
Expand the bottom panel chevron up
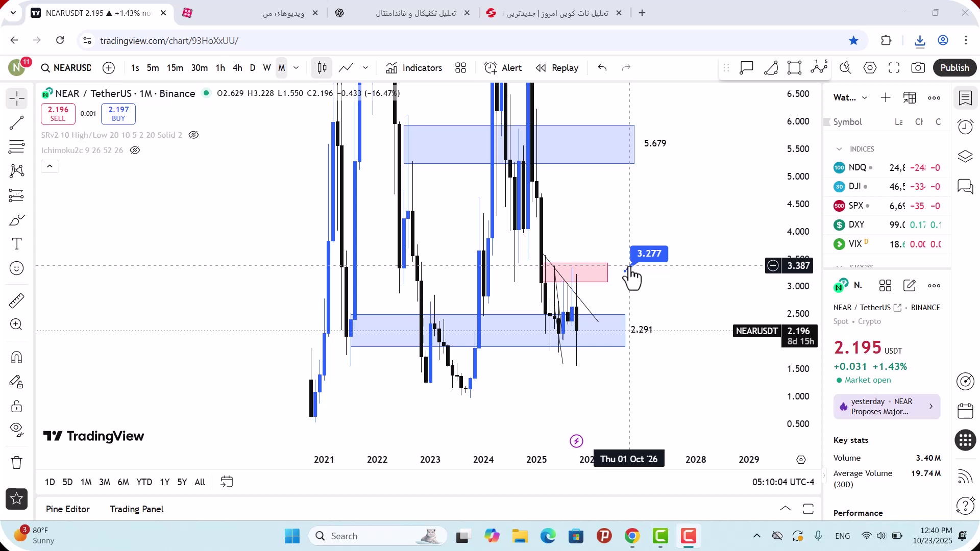point(786,509)
